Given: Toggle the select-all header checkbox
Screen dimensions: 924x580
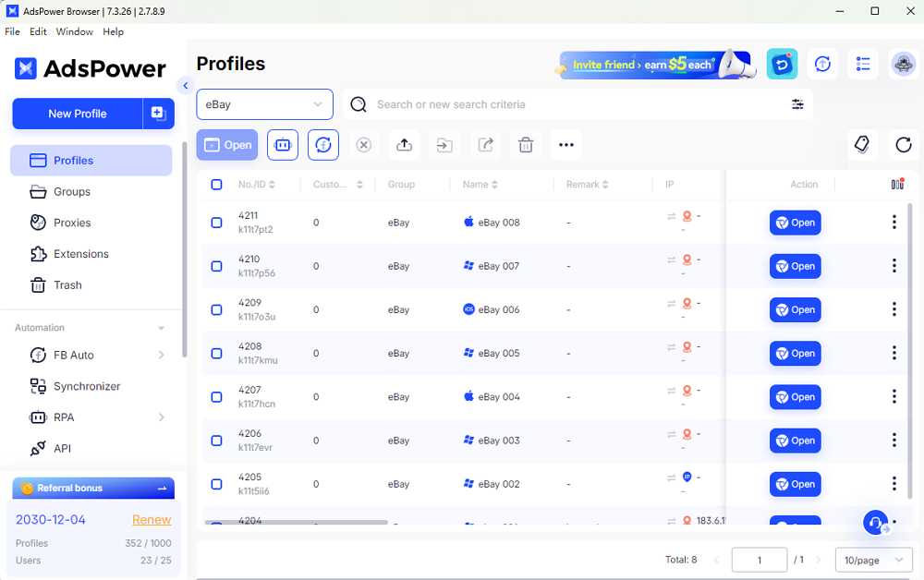Looking at the screenshot, I should point(217,185).
